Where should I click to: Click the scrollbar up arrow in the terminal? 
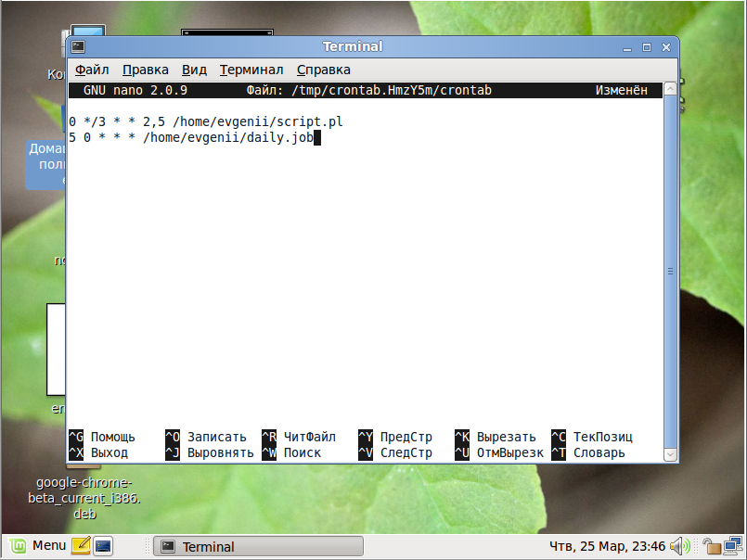[670, 89]
